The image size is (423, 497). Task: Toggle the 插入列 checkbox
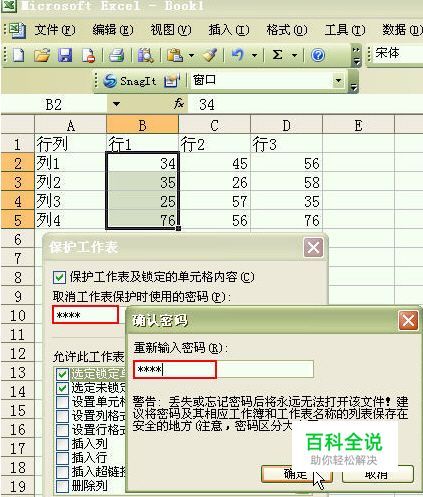pos(62,444)
